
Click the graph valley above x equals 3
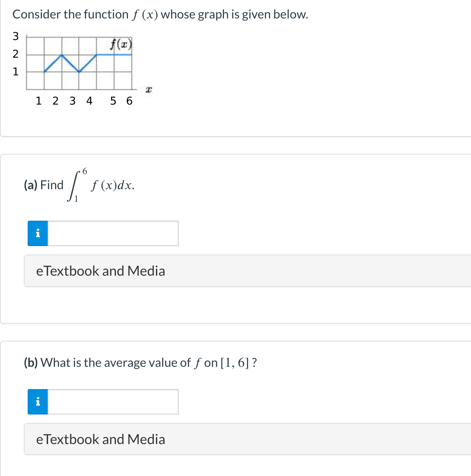[x=79, y=72]
